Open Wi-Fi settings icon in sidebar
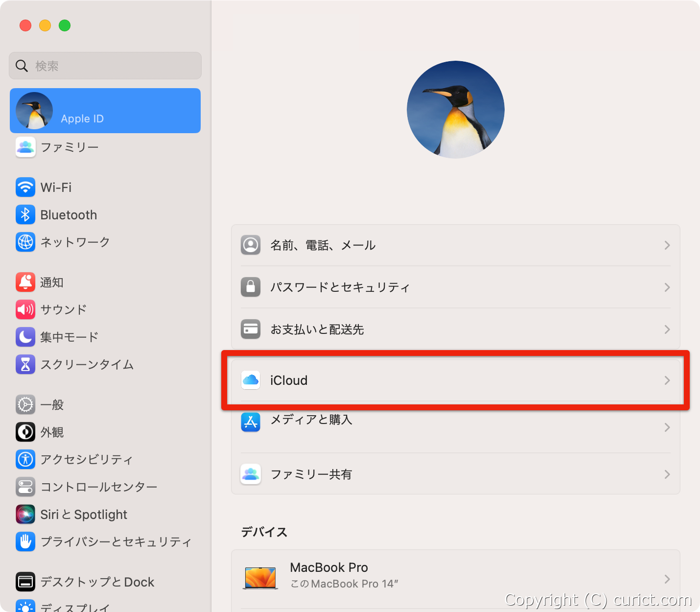This screenshot has width=700, height=612. pyautogui.click(x=25, y=187)
